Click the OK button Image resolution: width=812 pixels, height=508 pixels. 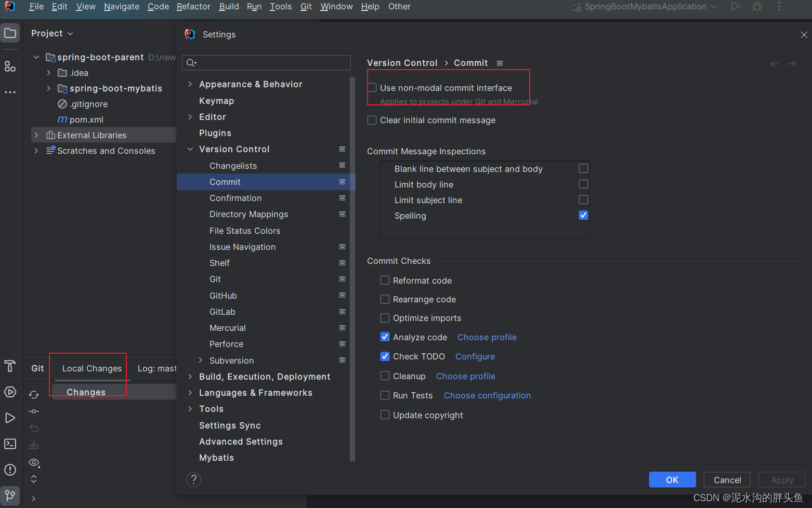pyautogui.click(x=672, y=480)
